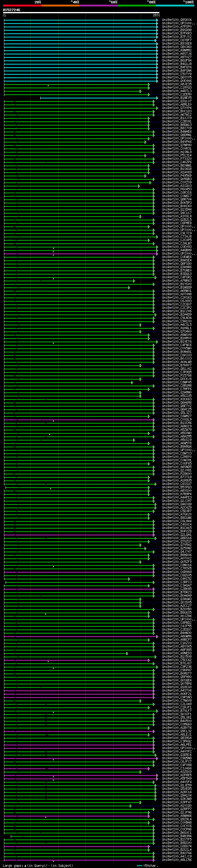The width and height of the screenshot is (197, 868).
Task: Click the purple ~60% identity legend segment
Action: [x=98, y=6]
